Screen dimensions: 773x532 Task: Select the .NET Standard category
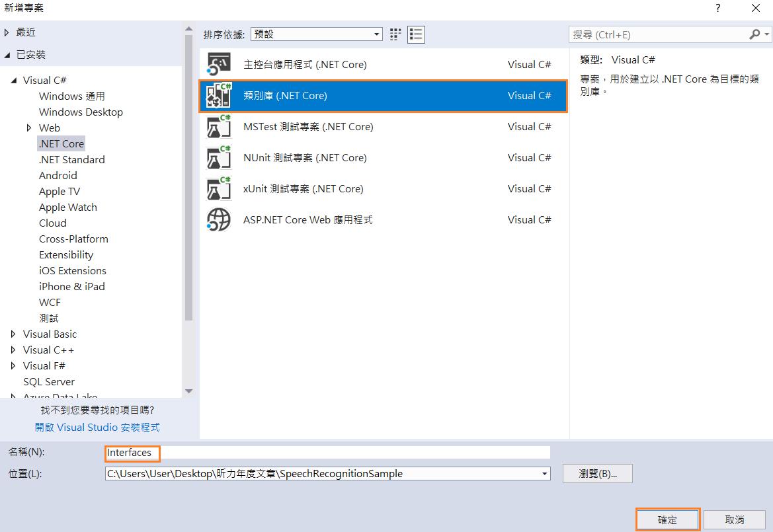(x=72, y=160)
